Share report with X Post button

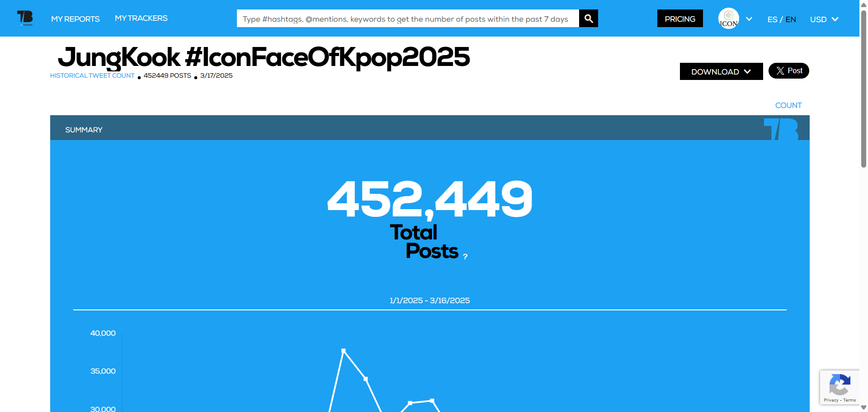pos(788,71)
